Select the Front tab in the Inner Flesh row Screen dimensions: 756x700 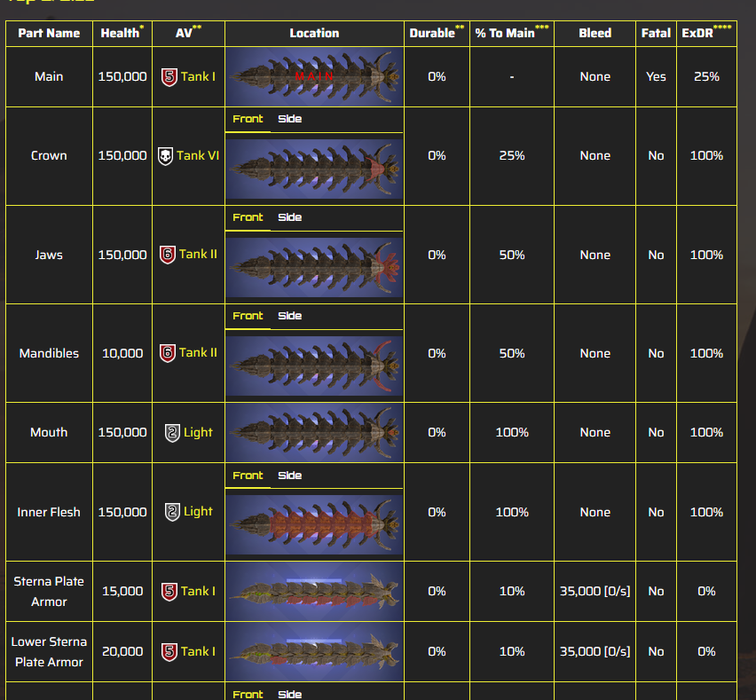point(248,476)
